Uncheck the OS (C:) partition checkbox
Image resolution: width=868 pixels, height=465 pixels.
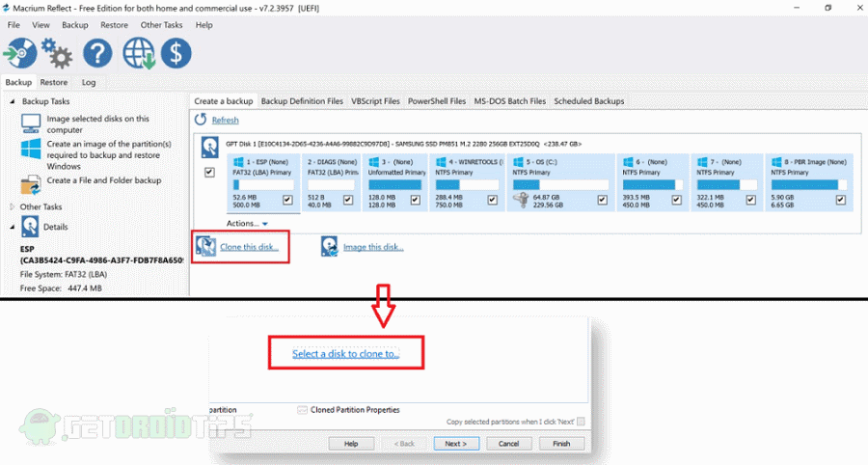point(602,200)
